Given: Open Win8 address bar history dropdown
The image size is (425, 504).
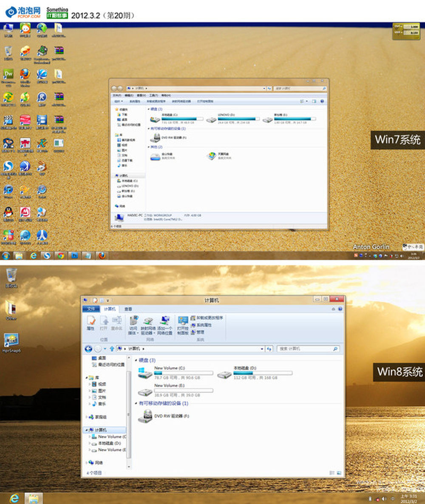Looking at the screenshot, I should click(x=262, y=349).
